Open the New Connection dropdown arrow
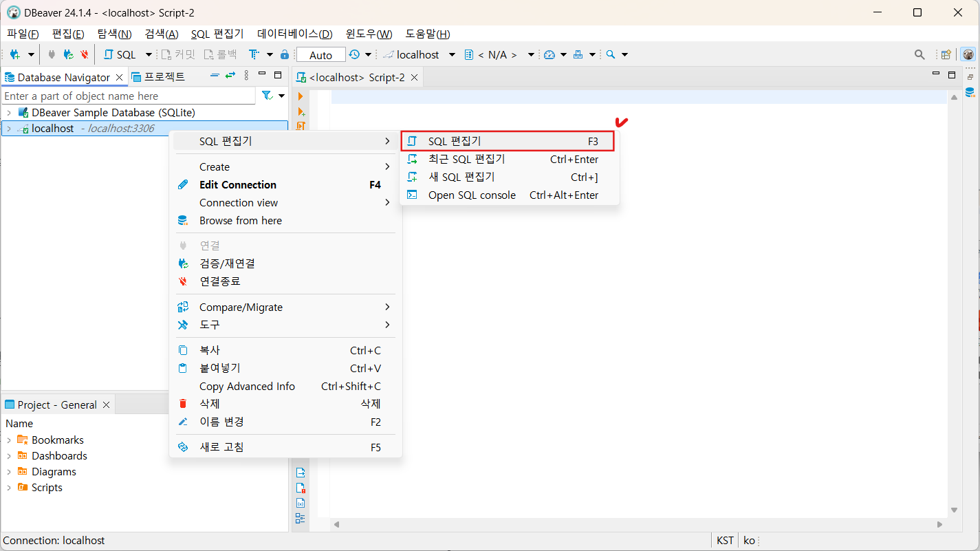Image resolution: width=980 pixels, height=551 pixels. (x=31, y=54)
